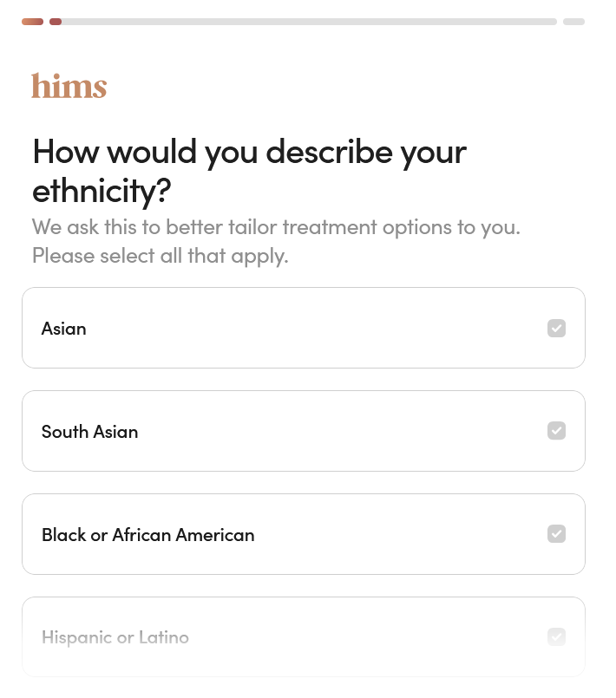
Task: Click the 'Please select all that apply.' text
Action: click(160, 257)
